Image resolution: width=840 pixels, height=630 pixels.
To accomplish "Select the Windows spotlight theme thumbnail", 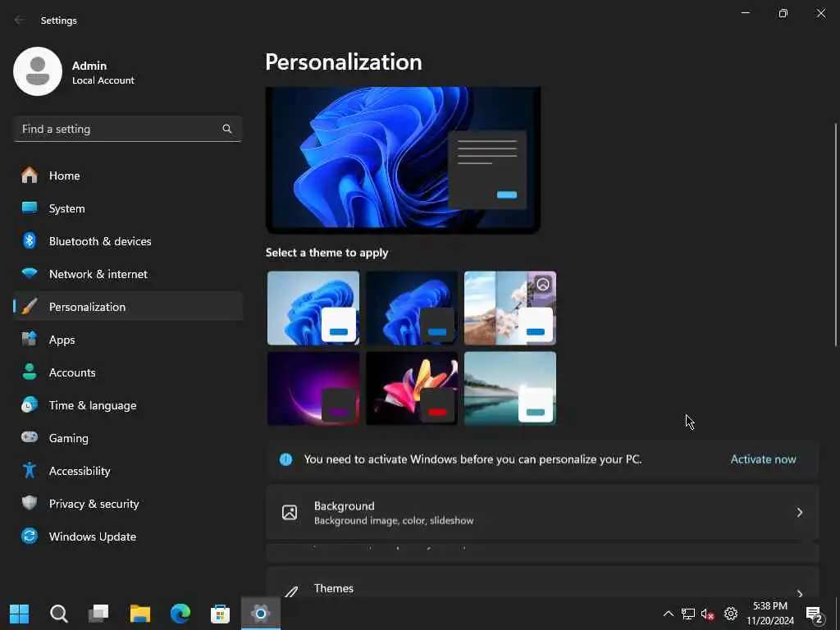I will pos(510,308).
